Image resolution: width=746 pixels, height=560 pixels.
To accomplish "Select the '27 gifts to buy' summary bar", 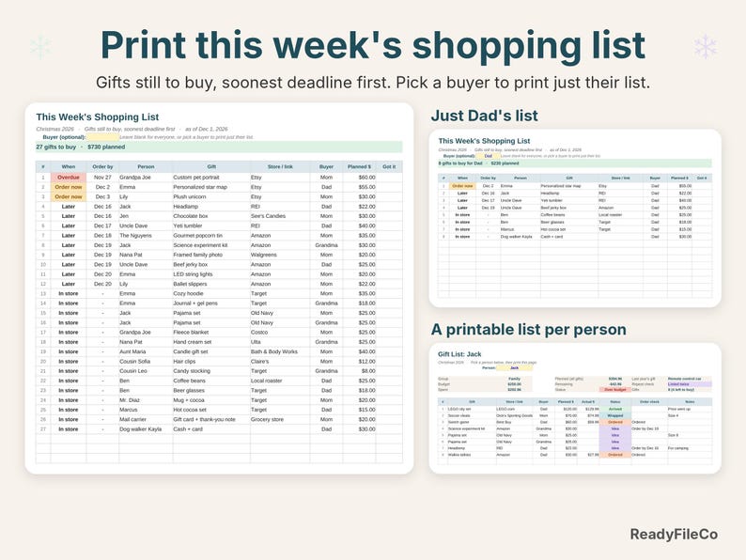I will coord(219,147).
